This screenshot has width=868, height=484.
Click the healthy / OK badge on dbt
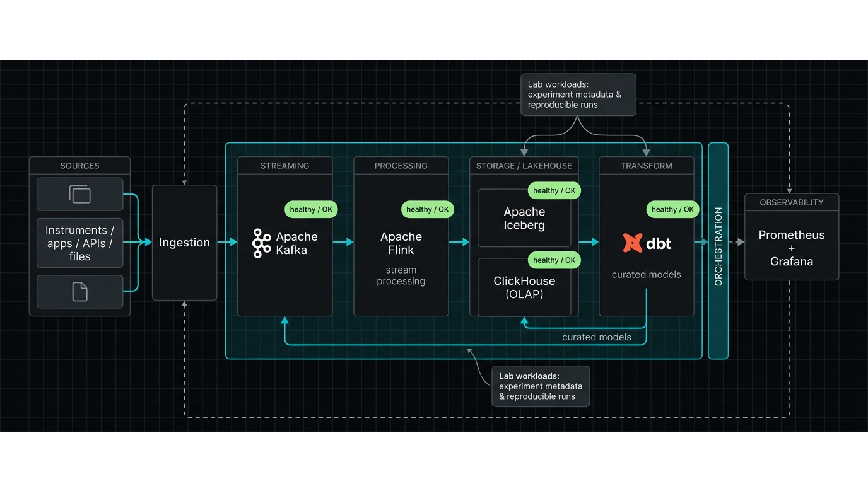click(672, 209)
